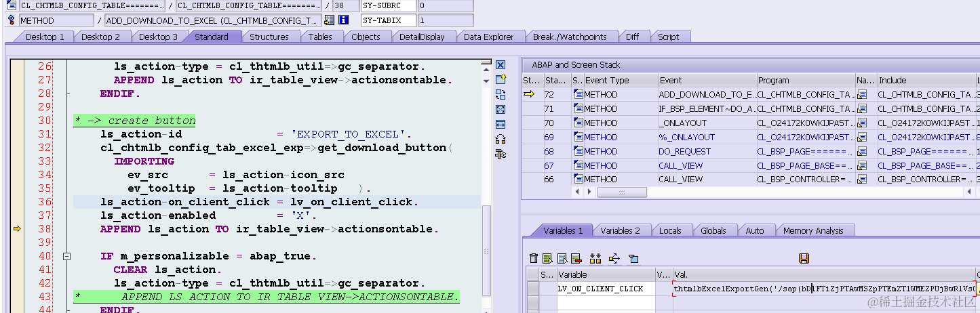Collapse the IF block at line 40
Image resolution: width=980 pixels, height=313 pixels.
point(66,256)
